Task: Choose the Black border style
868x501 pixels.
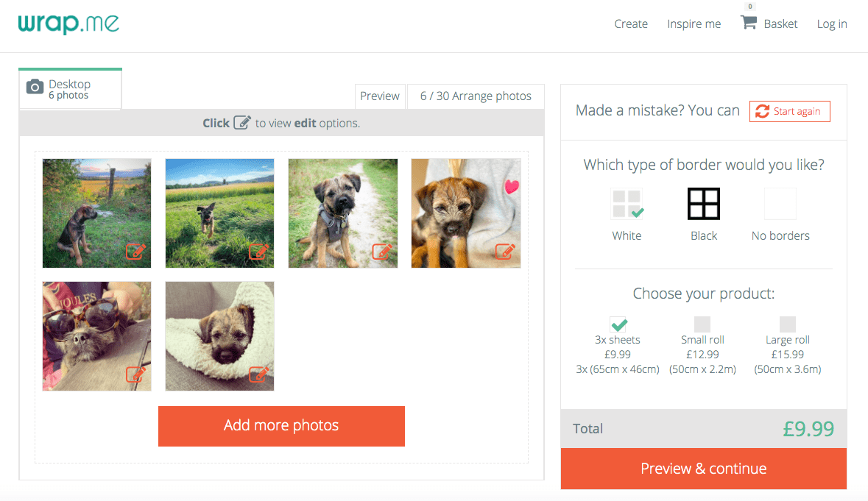Action: coord(704,204)
